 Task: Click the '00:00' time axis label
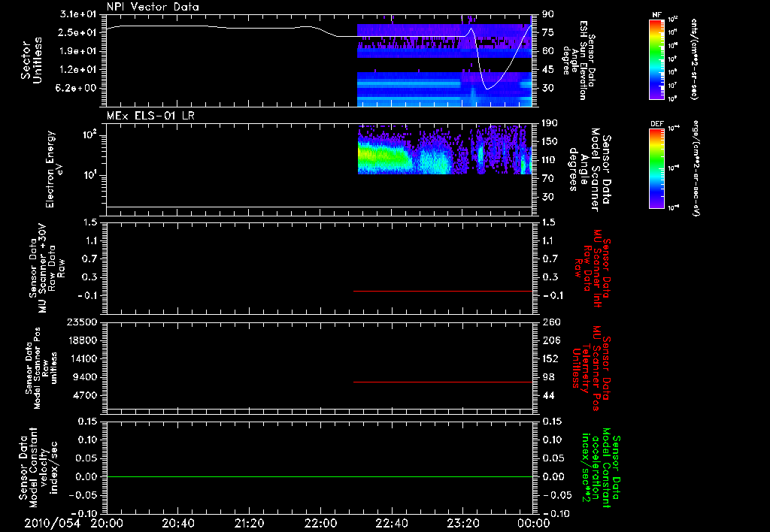click(534, 523)
